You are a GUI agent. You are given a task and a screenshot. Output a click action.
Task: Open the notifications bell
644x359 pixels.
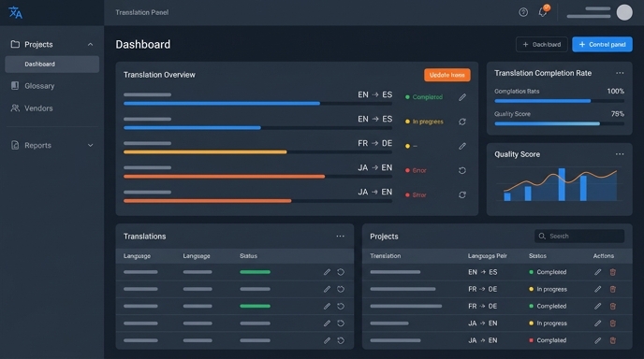pos(543,12)
